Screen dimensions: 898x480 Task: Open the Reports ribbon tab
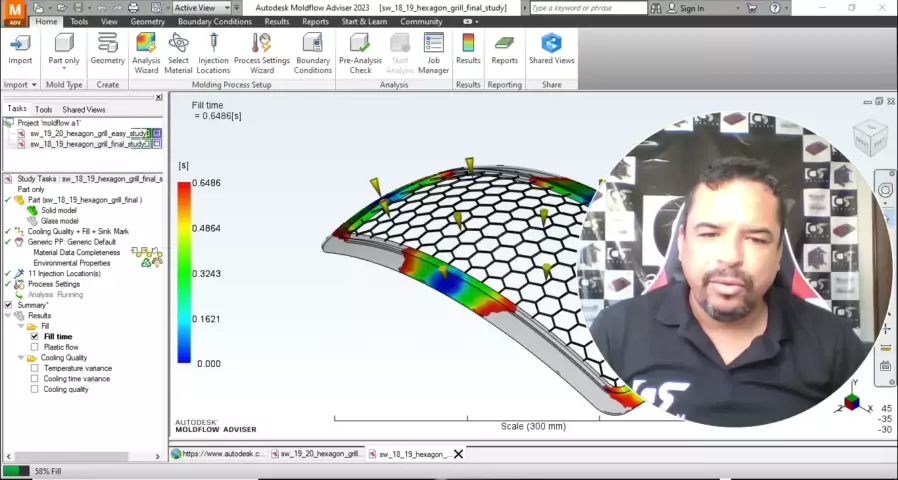click(x=315, y=21)
